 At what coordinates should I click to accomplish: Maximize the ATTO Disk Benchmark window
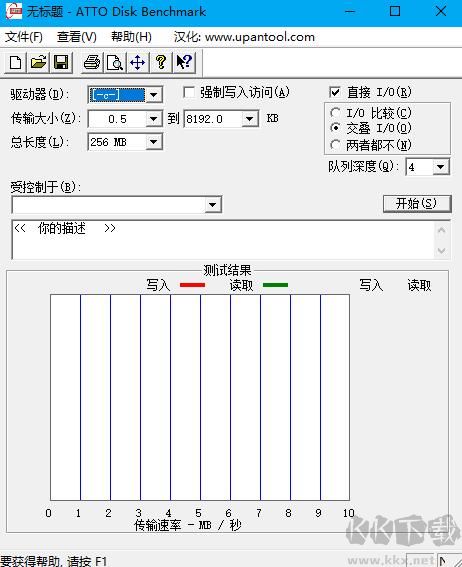tap(395, 11)
